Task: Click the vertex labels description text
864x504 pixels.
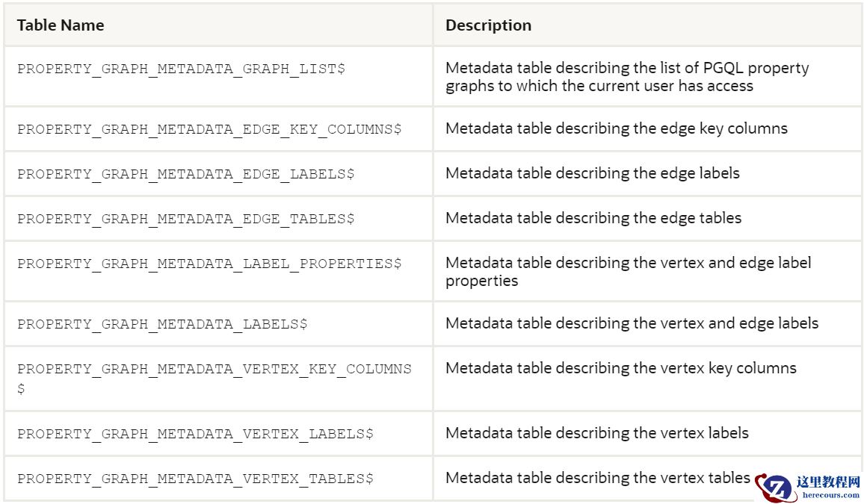Action: (x=596, y=433)
